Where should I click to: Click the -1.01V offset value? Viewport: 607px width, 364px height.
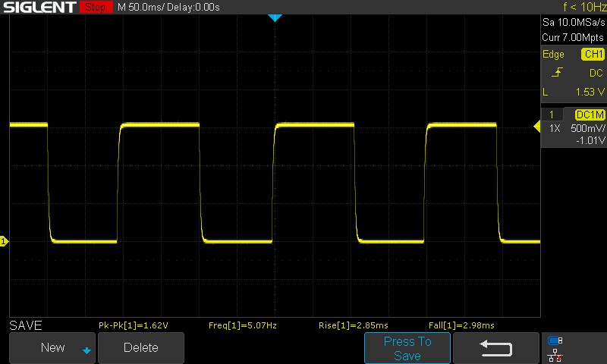point(590,140)
